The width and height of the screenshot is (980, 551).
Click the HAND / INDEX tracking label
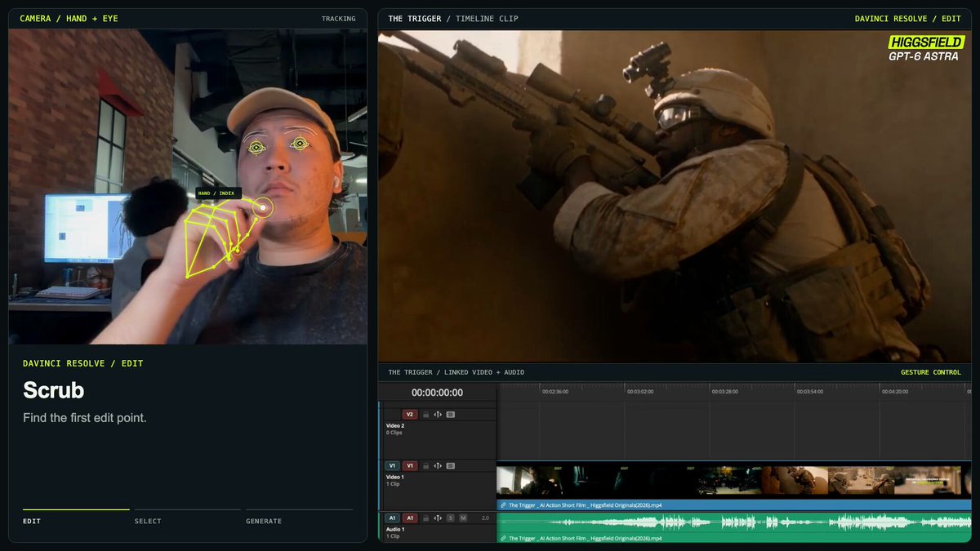[216, 194]
